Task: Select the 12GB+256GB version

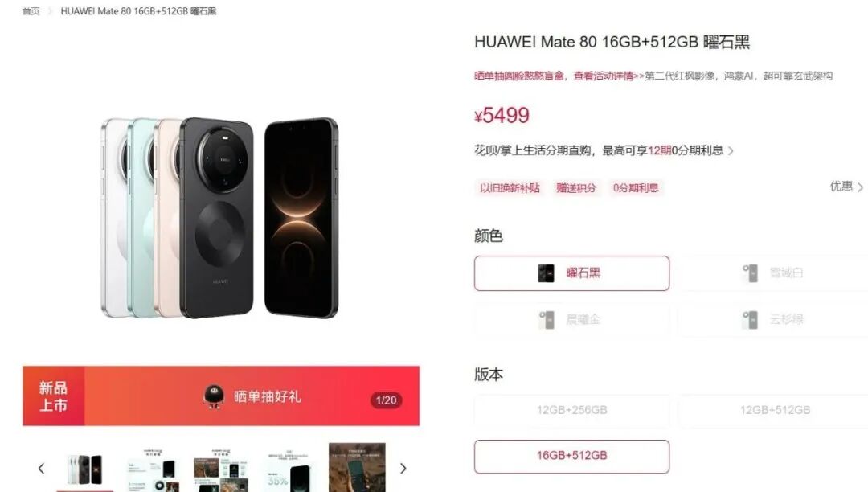Action: tap(571, 410)
